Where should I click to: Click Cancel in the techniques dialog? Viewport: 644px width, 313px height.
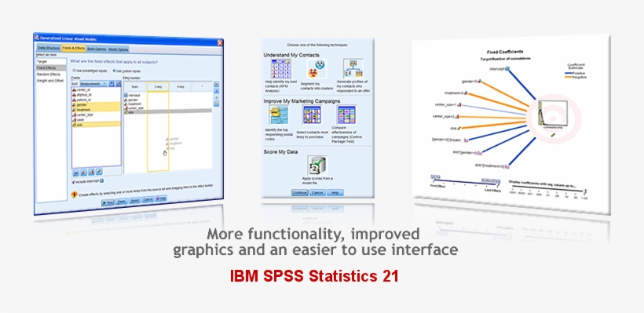317,192
